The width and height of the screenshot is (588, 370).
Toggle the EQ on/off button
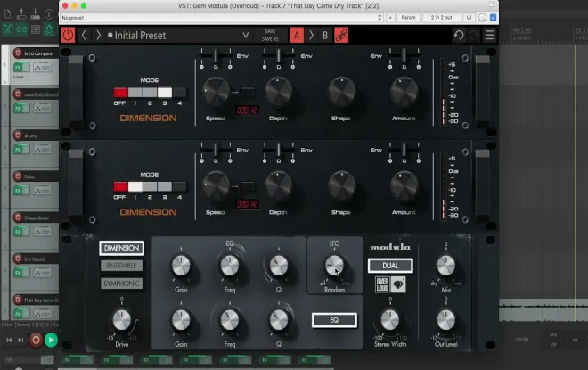[334, 320]
